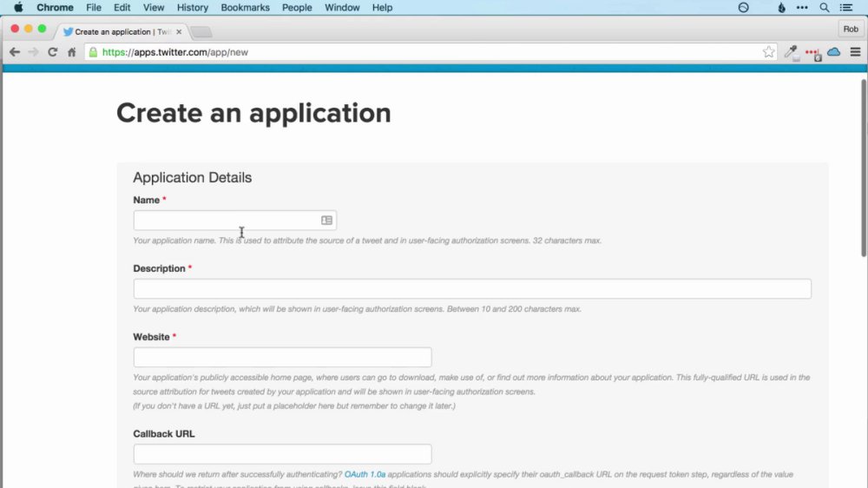Open Spotlight search magnifier
Screen dimensions: 868x488
click(825, 8)
